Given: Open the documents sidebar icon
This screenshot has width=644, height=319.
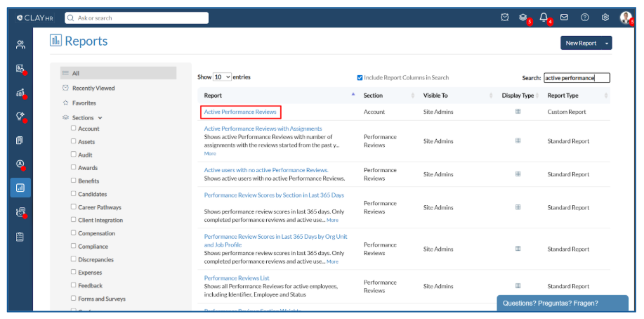Looking at the screenshot, I should (x=20, y=141).
